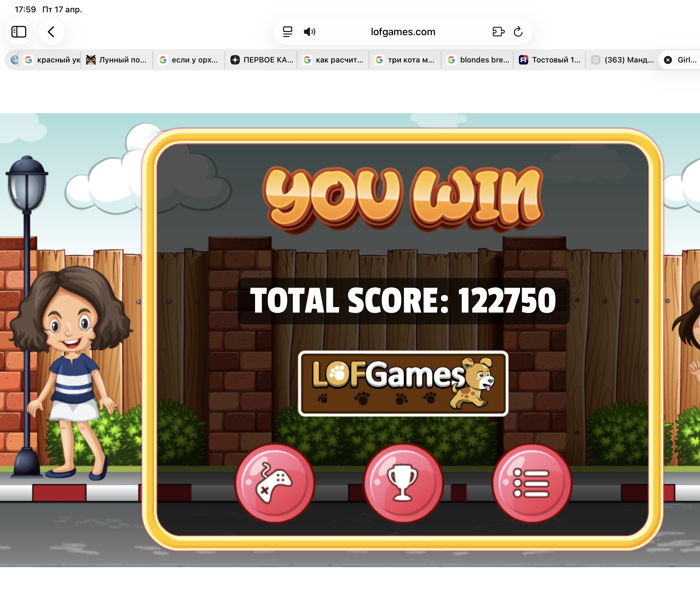Image resolution: width=700 pixels, height=590 pixels.
Task: Open the trophy leaderboard button
Action: [403, 483]
